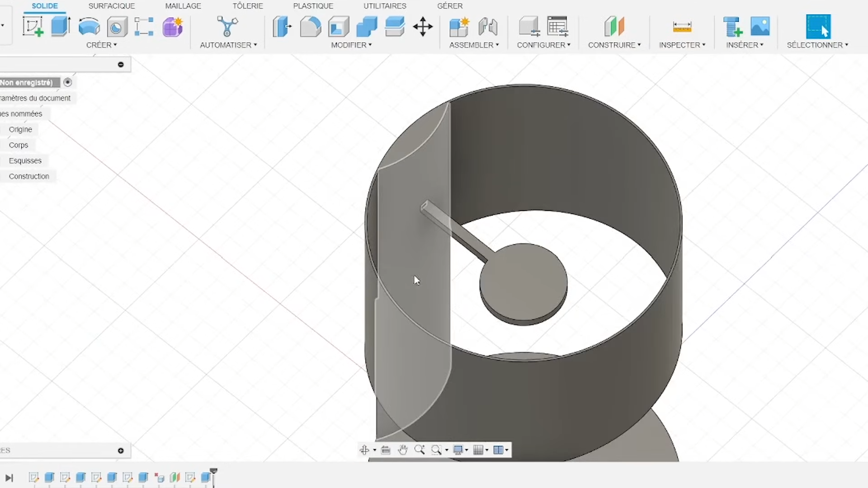Open the INSPECTER dropdown menu
This screenshot has width=868, height=488.
point(682,45)
